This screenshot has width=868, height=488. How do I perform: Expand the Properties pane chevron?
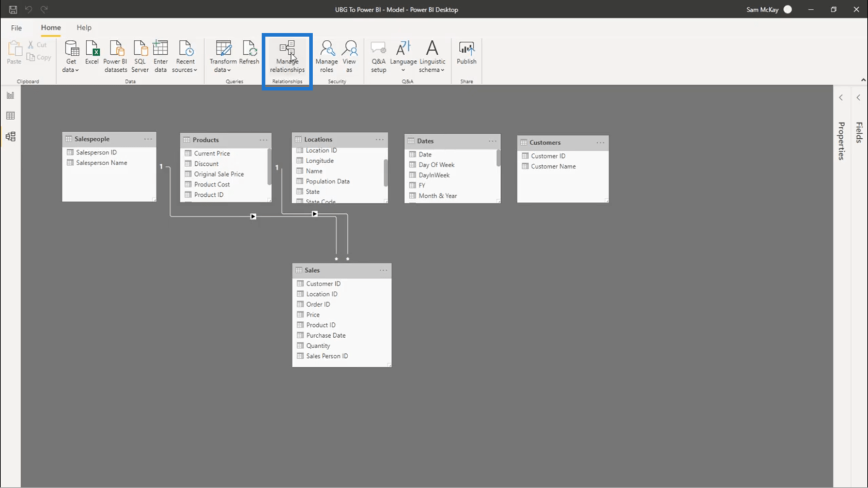click(841, 98)
